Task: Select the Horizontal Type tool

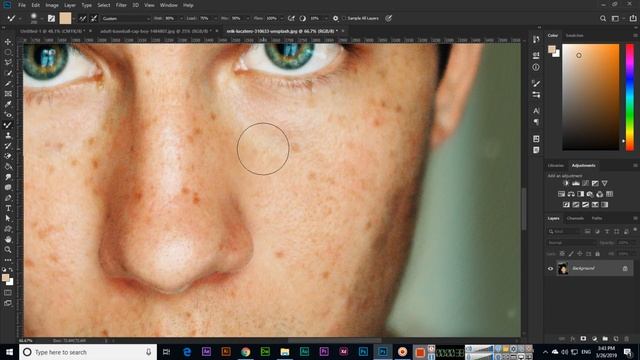Action: [x=8, y=208]
